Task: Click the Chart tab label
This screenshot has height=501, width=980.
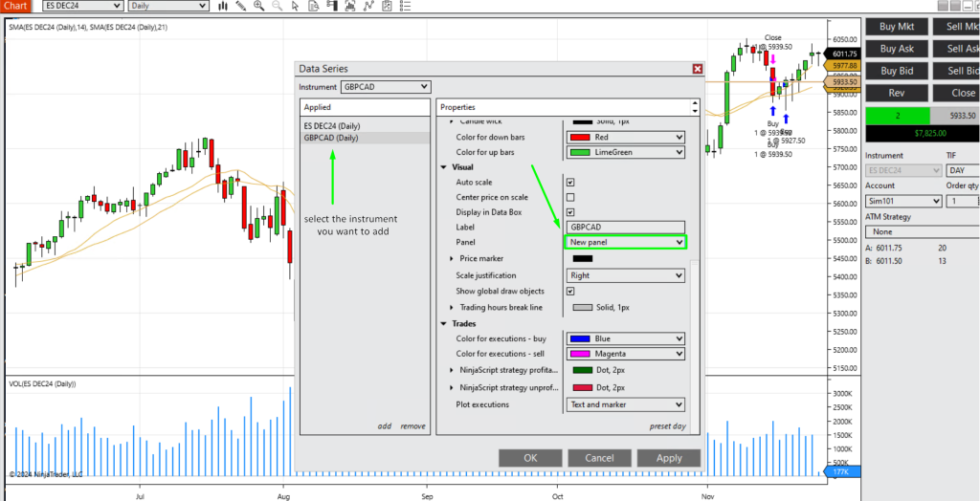Action: coord(14,6)
